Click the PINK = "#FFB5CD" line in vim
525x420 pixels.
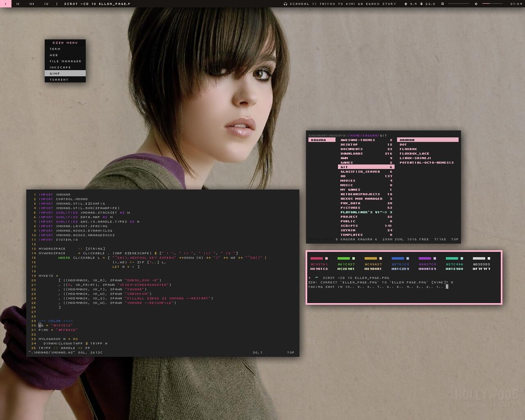(x=58, y=330)
